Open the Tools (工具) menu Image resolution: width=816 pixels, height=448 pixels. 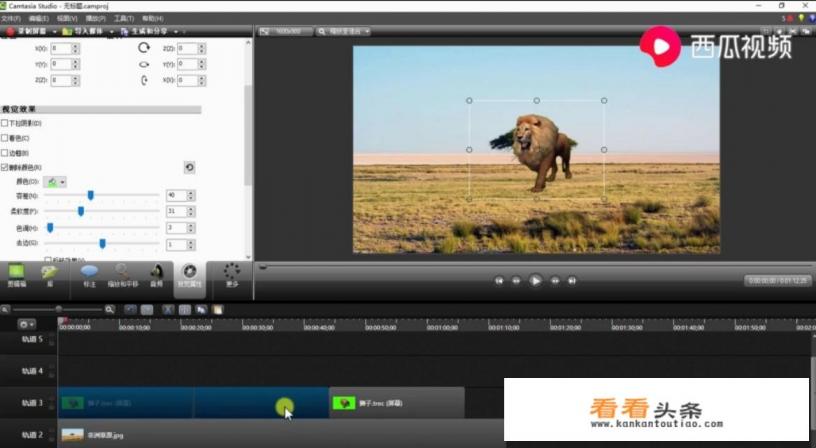(x=124, y=18)
